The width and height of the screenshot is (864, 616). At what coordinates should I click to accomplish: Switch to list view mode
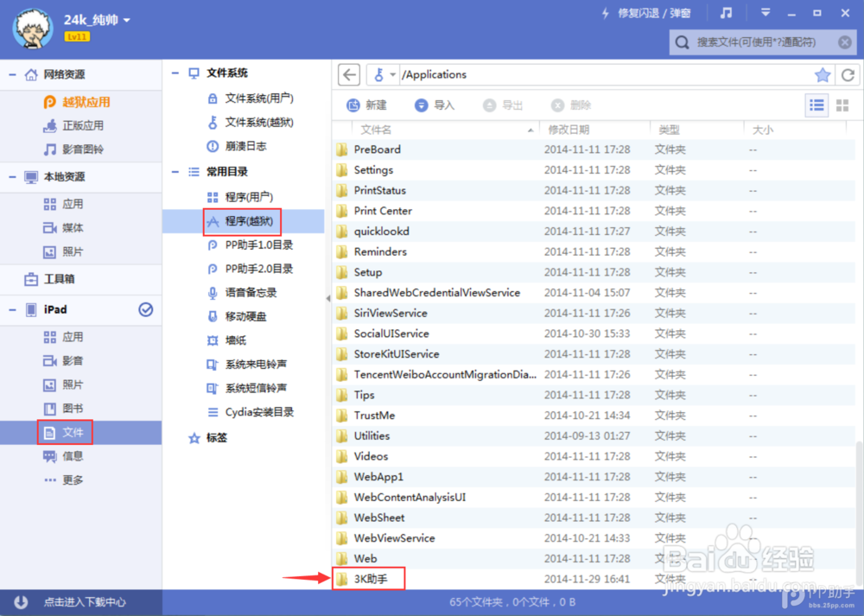pyautogui.click(x=816, y=105)
